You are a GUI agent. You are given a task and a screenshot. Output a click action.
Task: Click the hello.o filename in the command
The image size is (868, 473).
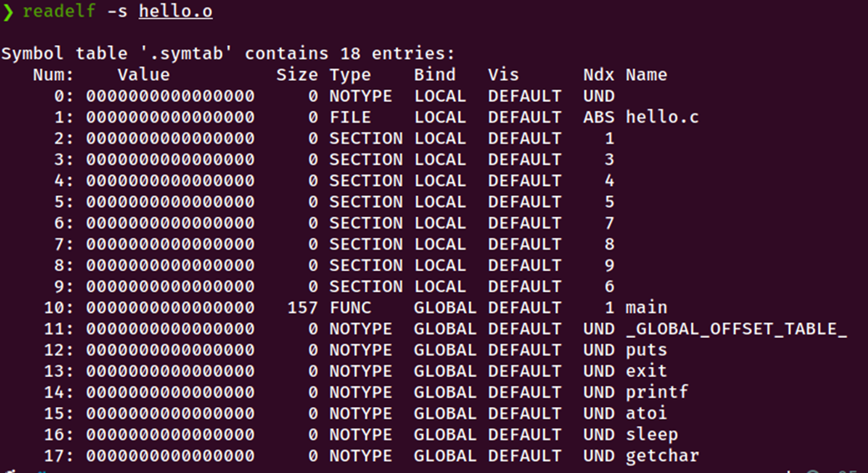[x=175, y=11]
